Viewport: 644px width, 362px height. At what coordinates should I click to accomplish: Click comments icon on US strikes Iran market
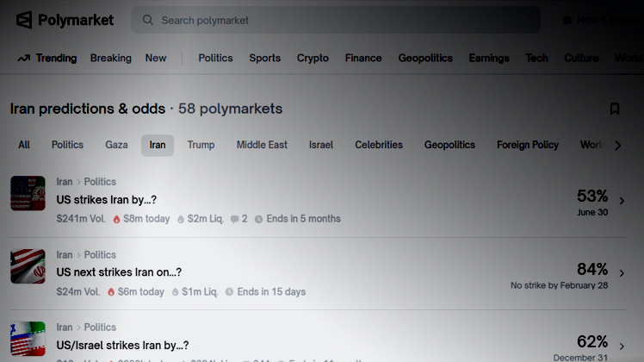pyautogui.click(x=233, y=219)
